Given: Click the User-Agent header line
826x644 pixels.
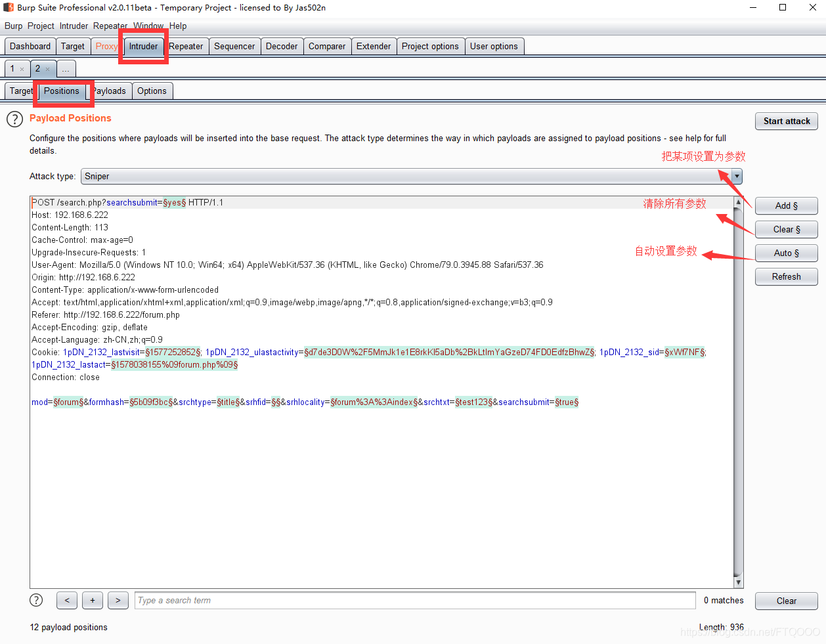Looking at the screenshot, I should 288,265.
